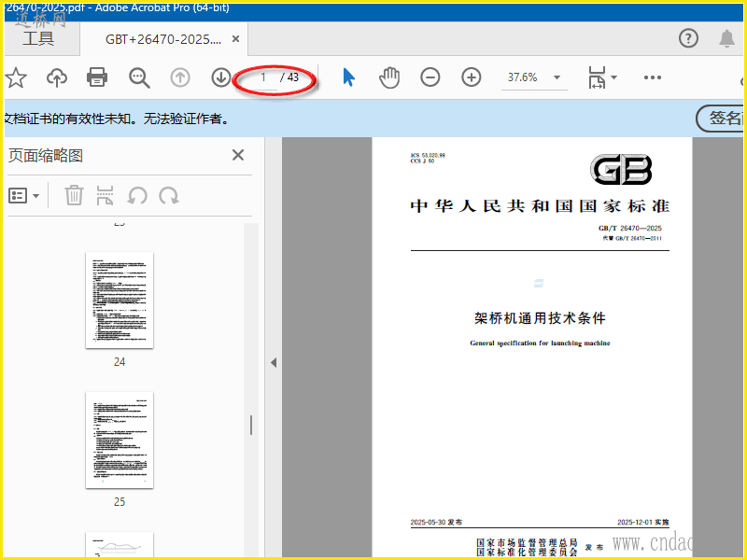
Task: Rotate page clockwise in thumbnails panel
Action: pyautogui.click(x=169, y=196)
